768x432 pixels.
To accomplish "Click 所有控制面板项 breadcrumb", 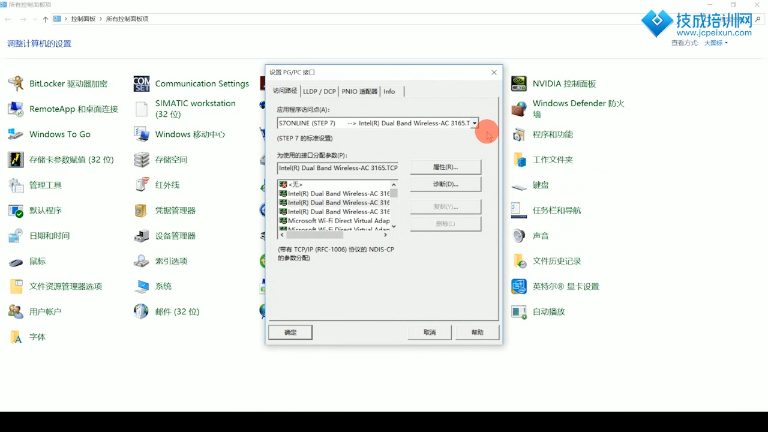I will (x=127, y=19).
